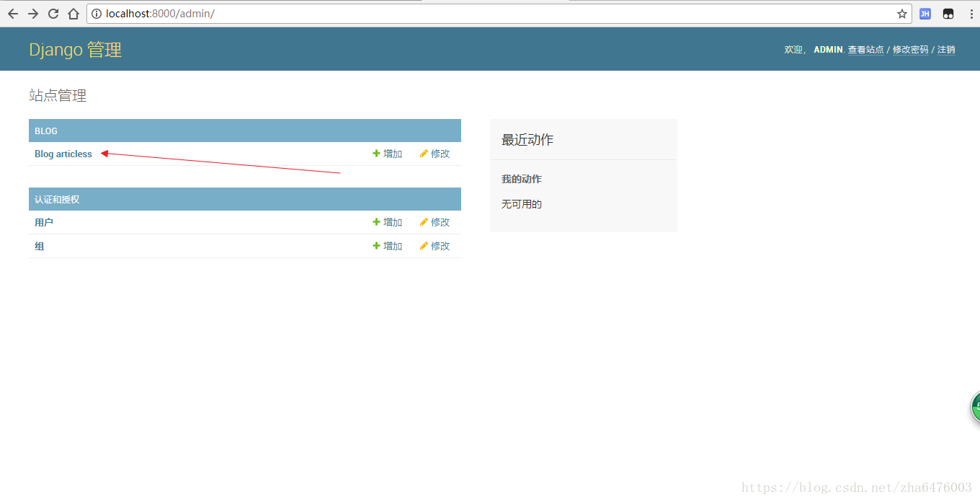
Task: Bookmark this page with the star icon
Action: 901,14
